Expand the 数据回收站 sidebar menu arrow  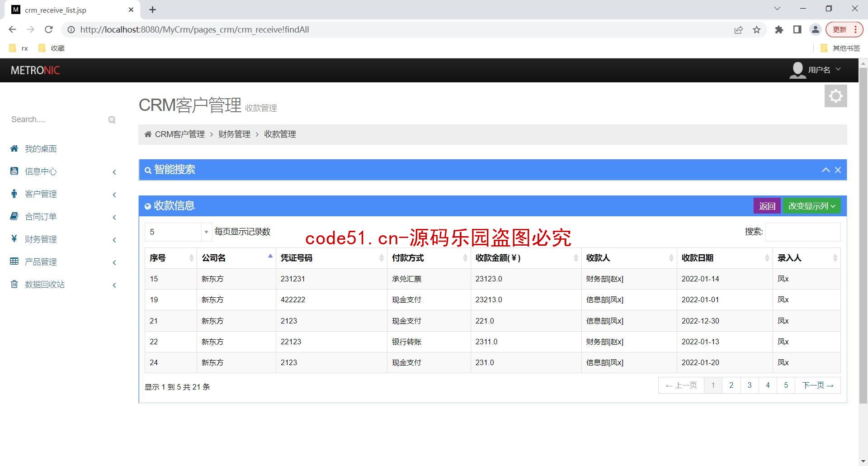114,285
